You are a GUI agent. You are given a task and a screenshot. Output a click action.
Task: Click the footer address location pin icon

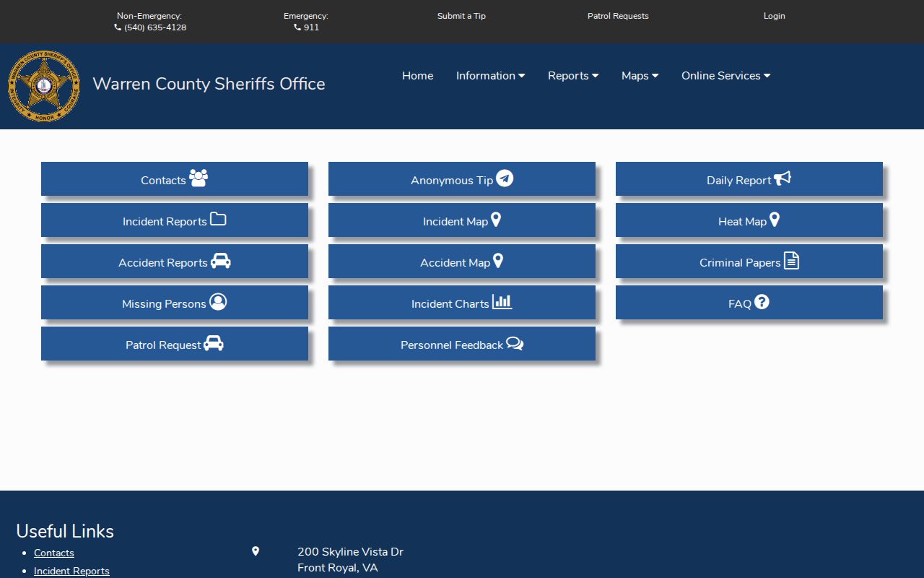click(x=256, y=551)
